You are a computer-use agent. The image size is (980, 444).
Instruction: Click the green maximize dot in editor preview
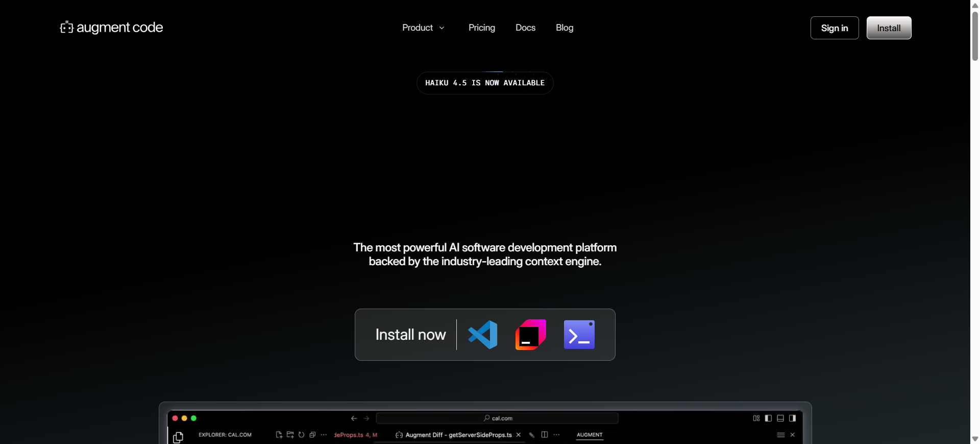click(x=193, y=418)
